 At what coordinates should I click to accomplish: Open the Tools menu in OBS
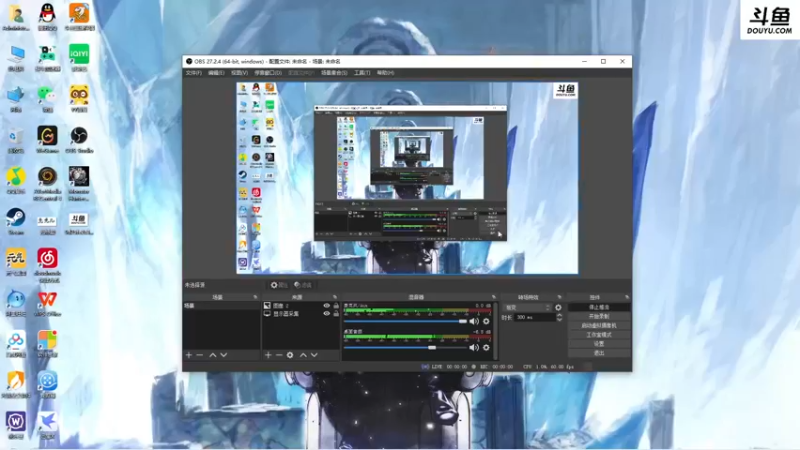click(362, 73)
